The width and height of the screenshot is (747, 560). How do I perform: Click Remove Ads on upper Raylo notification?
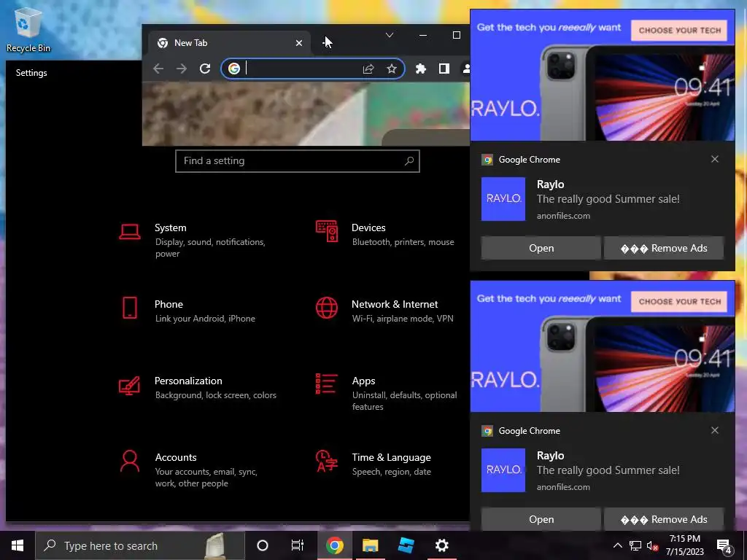[x=664, y=248]
